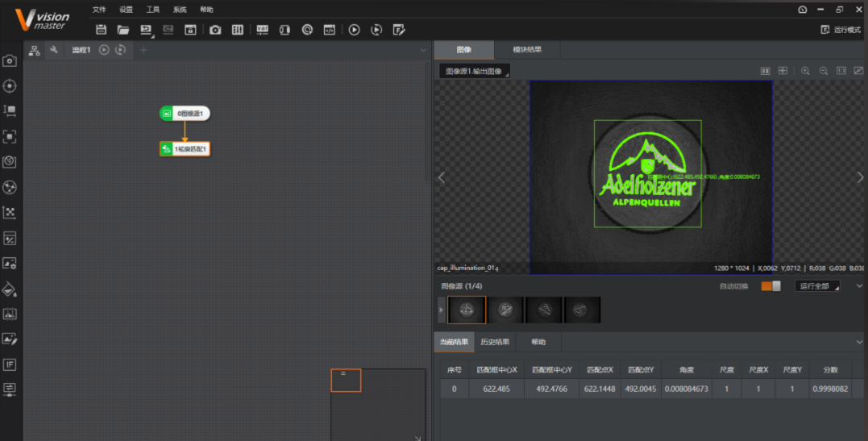Toggle the 自动切换 switch

(x=770, y=286)
